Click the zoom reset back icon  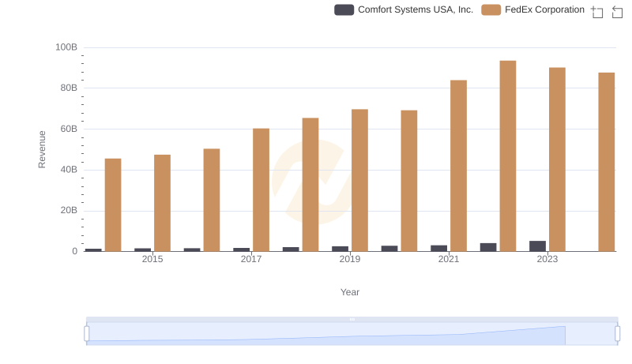tap(617, 12)
